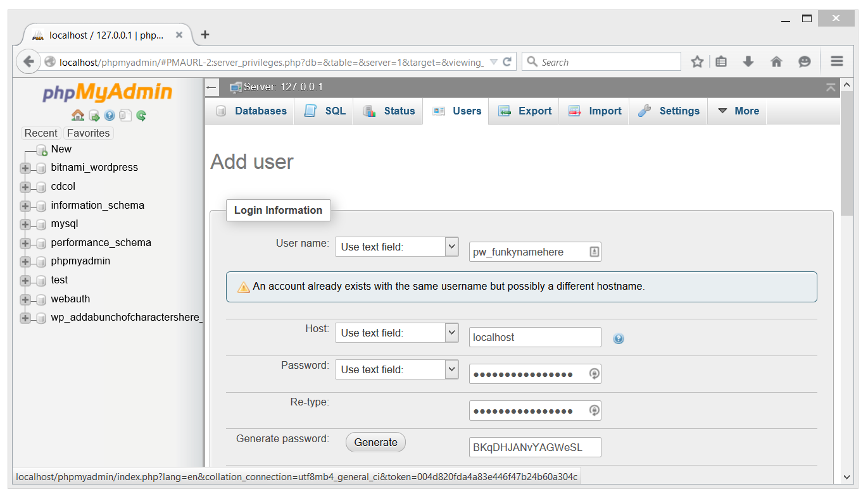Screen dimensions: 868x494
Task: Click the log out icon beside home
Action: 94,115
